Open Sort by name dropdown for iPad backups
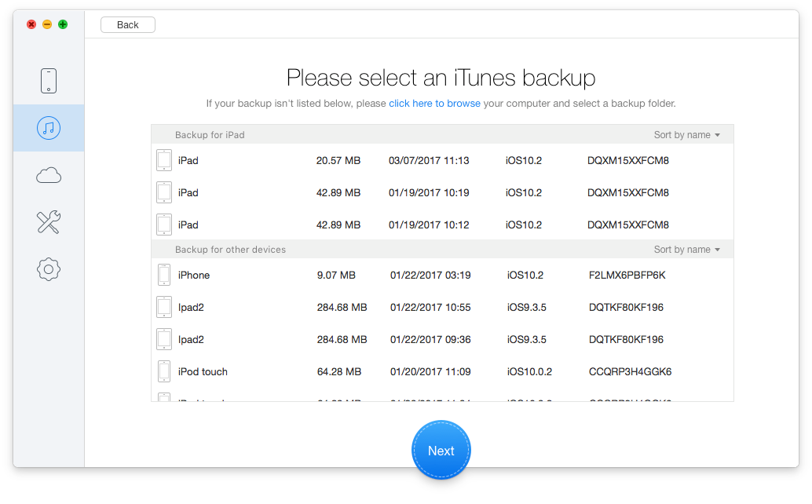 pyautogui.click(x=686, y=134)
